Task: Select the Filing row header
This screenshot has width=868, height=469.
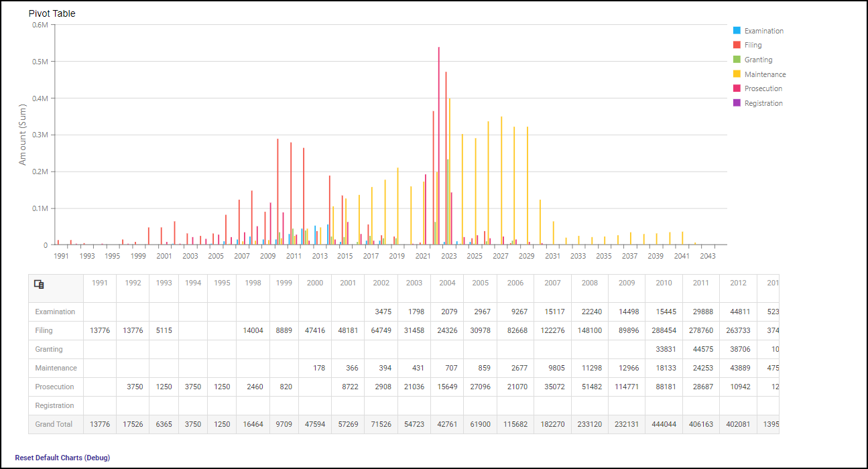Action: [x=44, y=330]
